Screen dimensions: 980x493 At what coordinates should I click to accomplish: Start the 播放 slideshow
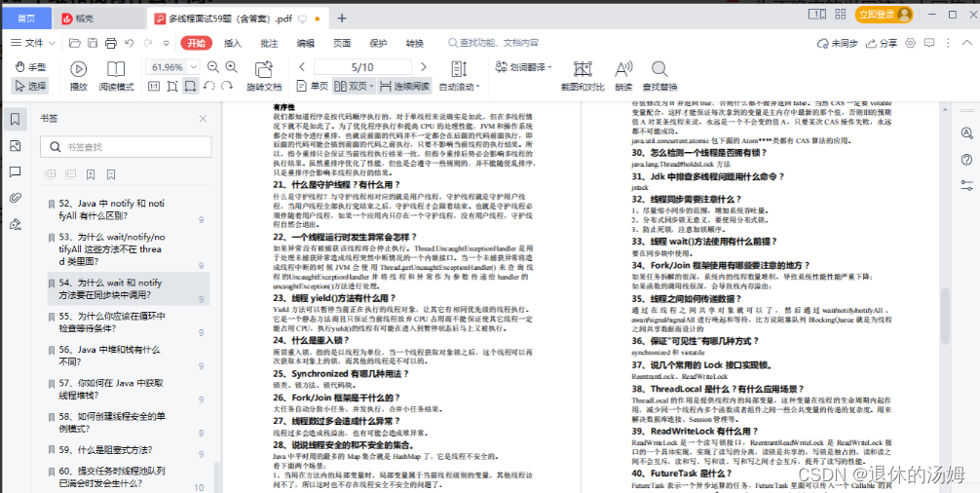[x=78, y=76]
